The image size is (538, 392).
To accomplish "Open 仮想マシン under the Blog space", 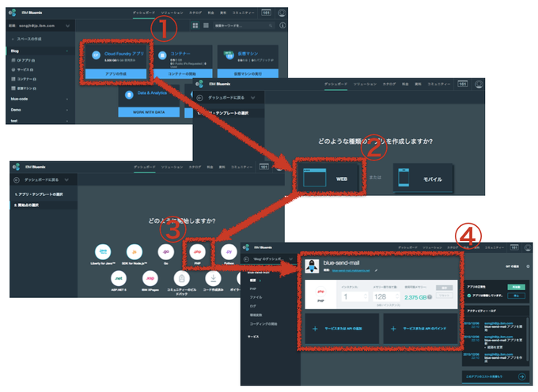I will (24, 89).
